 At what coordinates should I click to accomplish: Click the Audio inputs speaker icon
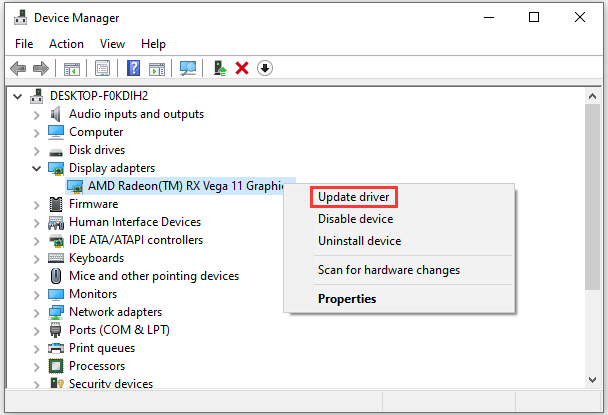pyautogui.click(x=56, y=114)
